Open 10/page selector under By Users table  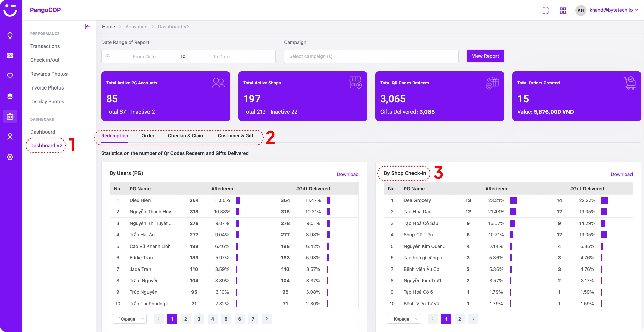130,319
